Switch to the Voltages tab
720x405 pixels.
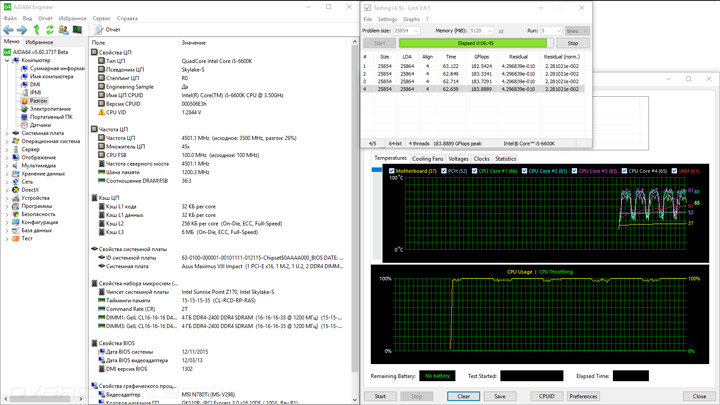tap(458, 158)
